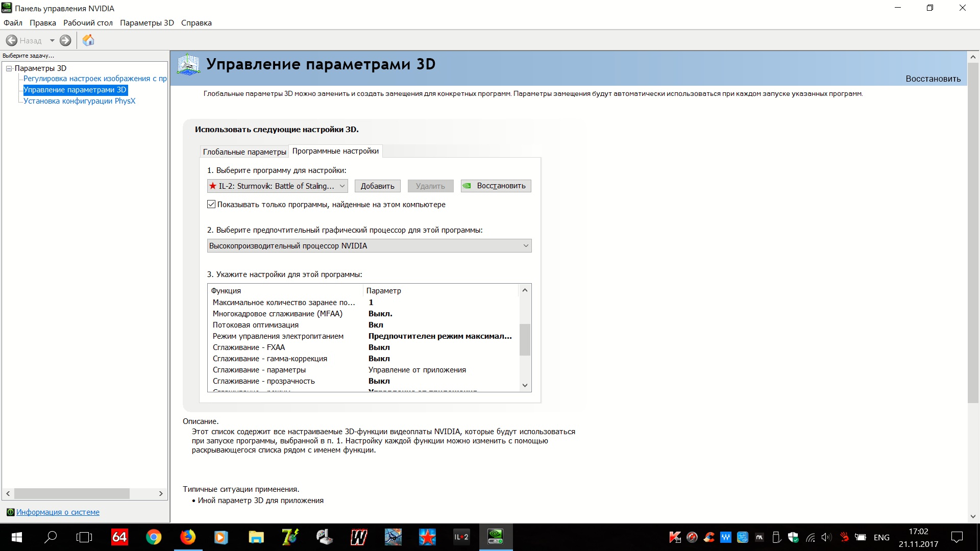Open the 'Рабочий стол' menu
The image size is (980, 551).
pyautogui.click(x=88, y=23)
